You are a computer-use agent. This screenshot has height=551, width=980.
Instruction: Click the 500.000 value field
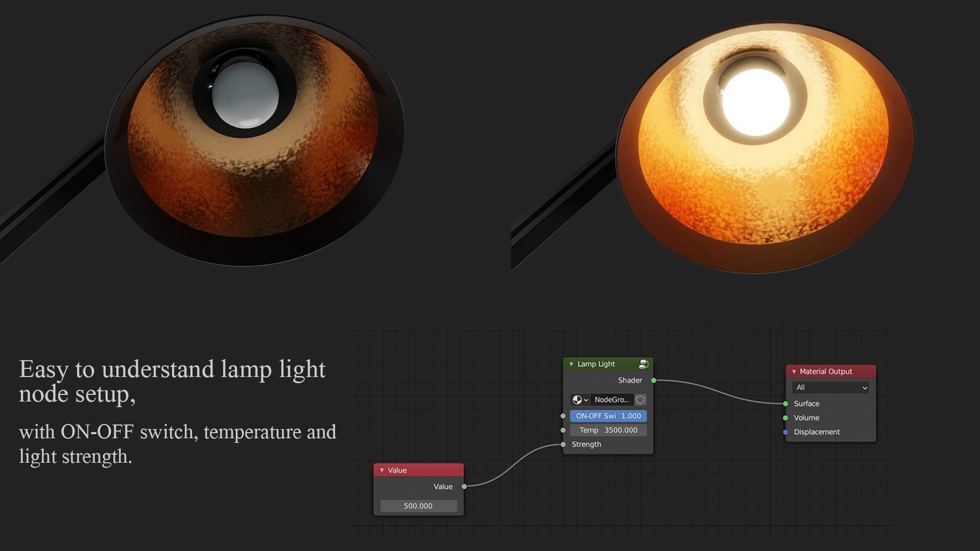tap(418, 506)
